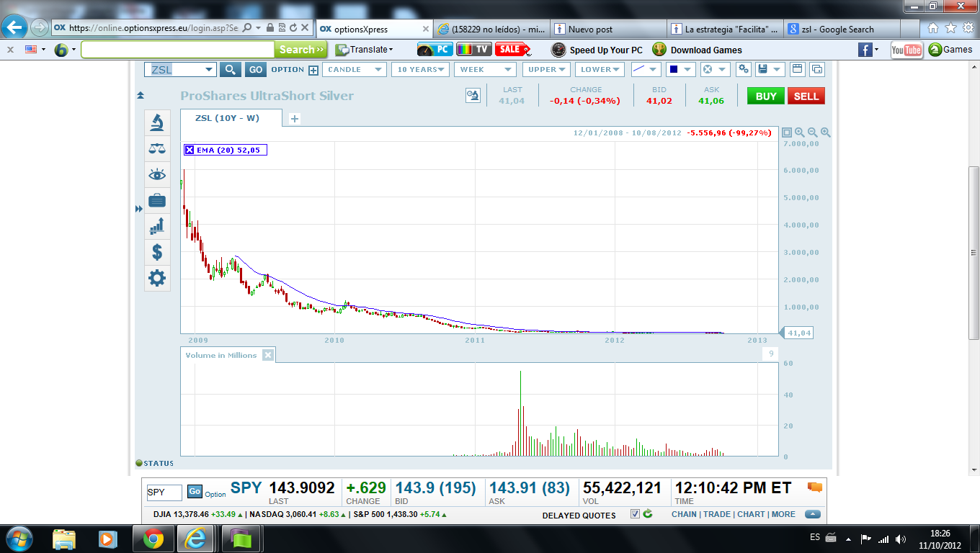
Task: Open the drawing color swatch dropdown
Action: 680,70
